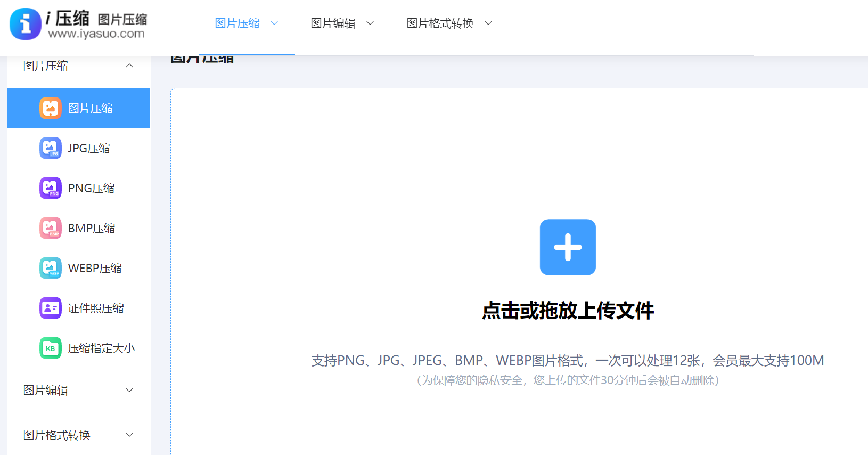Screen dimensions: 868x455
Task: Click the orange 图片压缩 sidebar icon
Action: pyautogui.click(x=50, y=108)
